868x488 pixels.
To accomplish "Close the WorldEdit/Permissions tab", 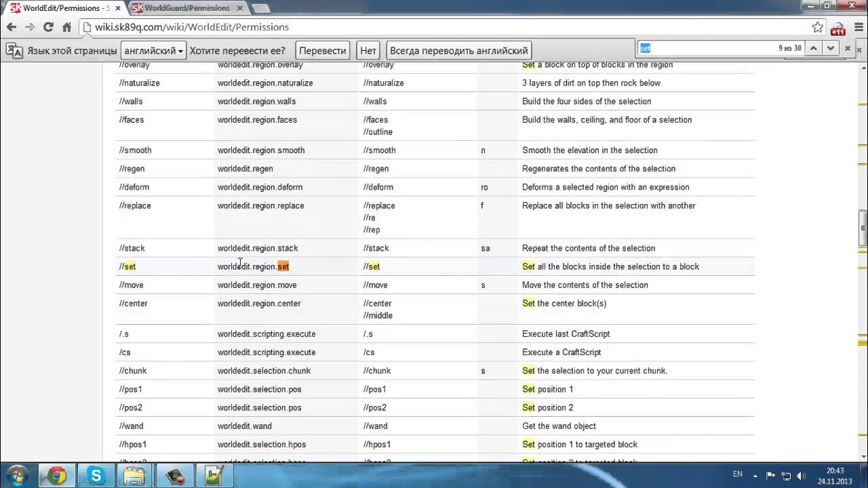I will (117, 8).
